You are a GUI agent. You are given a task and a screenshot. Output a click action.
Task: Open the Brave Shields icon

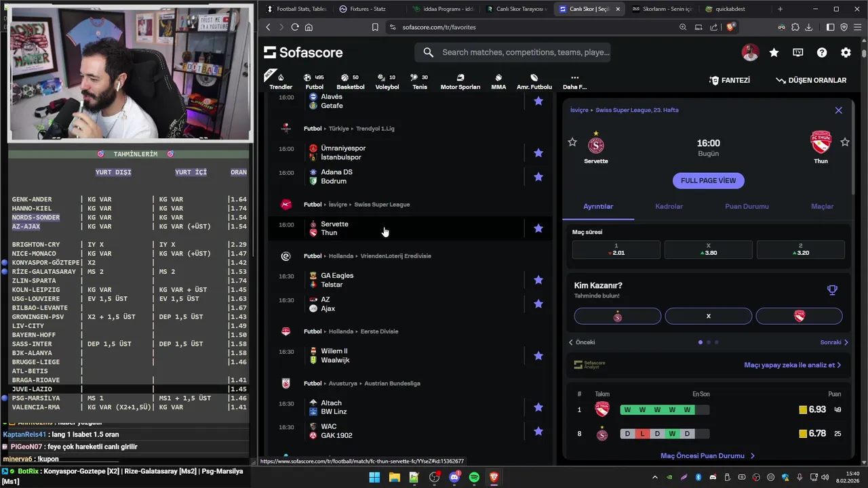(730, 27)
